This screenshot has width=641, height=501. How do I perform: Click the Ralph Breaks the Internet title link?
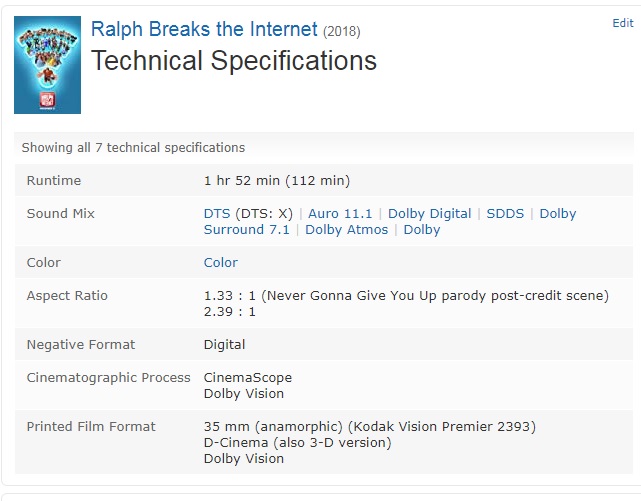point(204,29)
